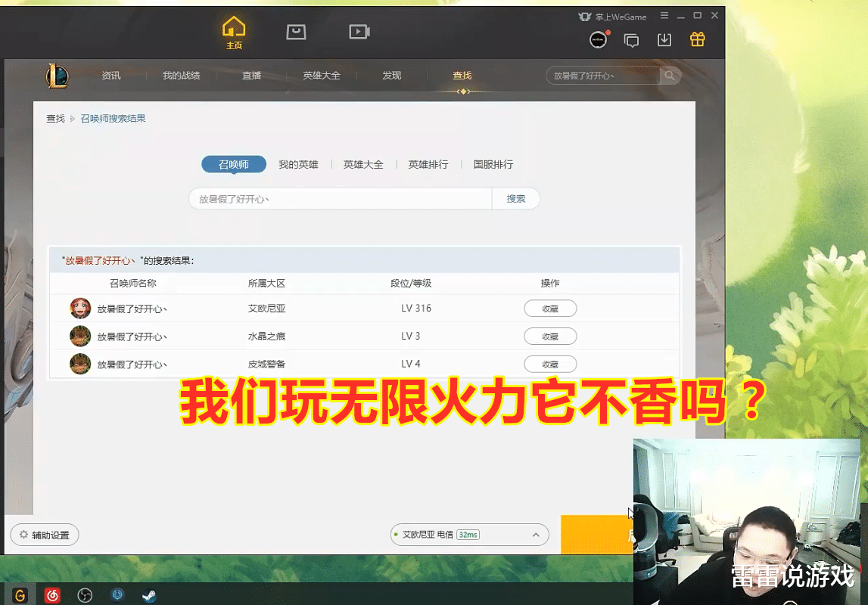Click avatar of the 皮城警备 summoner row

click(80, 364)
